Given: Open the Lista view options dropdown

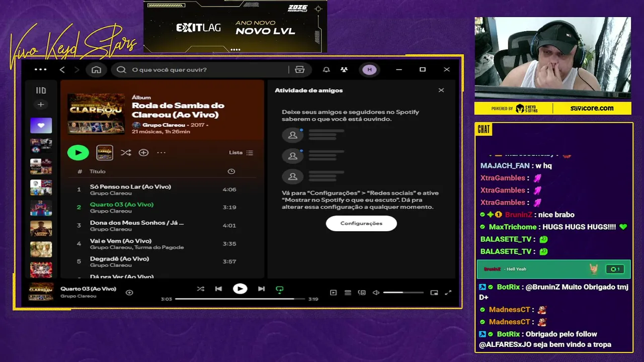Looking at the screenshot, I should (241, 152).
